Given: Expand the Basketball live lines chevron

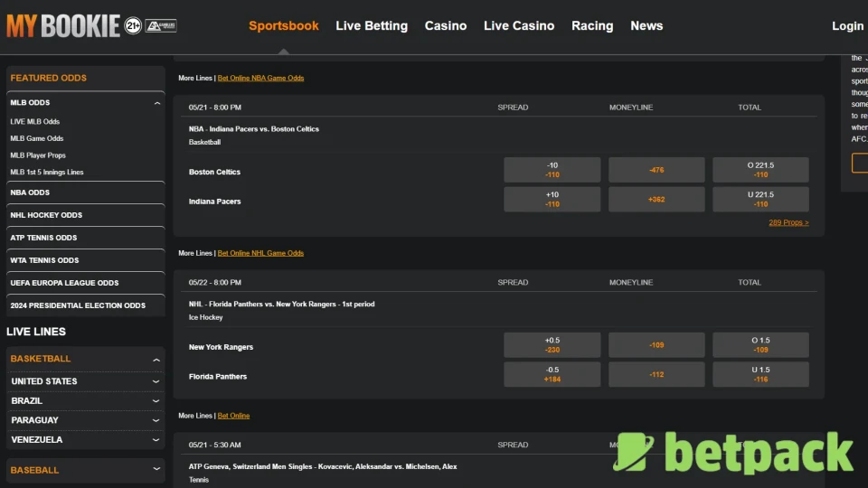Looking at the screenshot, I should tap(156, 360).
